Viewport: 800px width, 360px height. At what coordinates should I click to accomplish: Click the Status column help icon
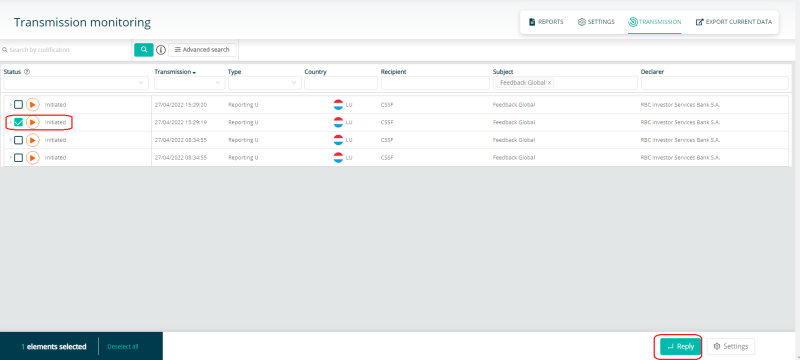click(27, 72)
